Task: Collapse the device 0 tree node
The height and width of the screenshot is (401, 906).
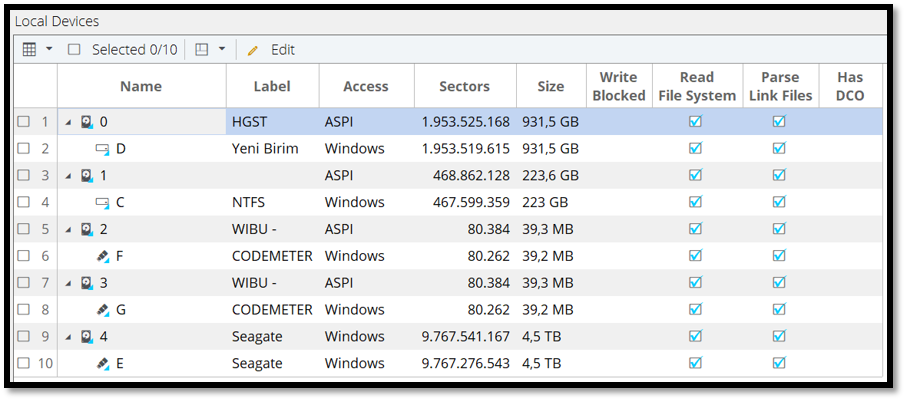Action: [x=69, y=122]
